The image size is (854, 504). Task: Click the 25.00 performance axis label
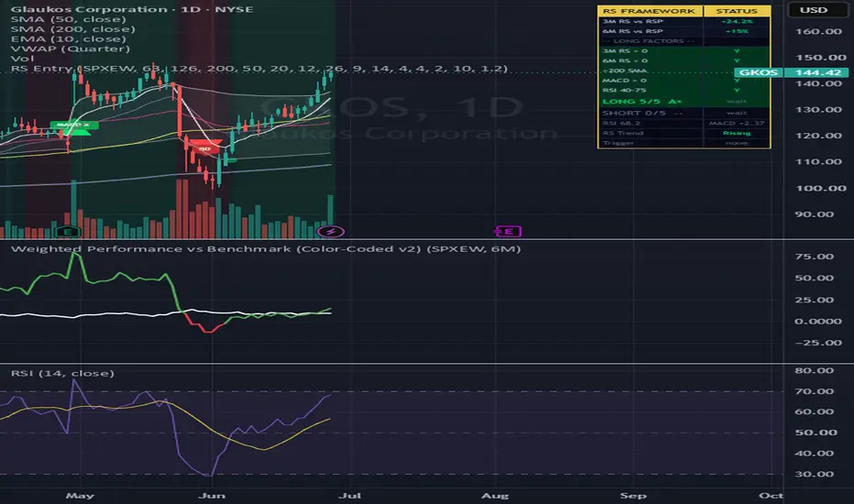coord(815,300)
